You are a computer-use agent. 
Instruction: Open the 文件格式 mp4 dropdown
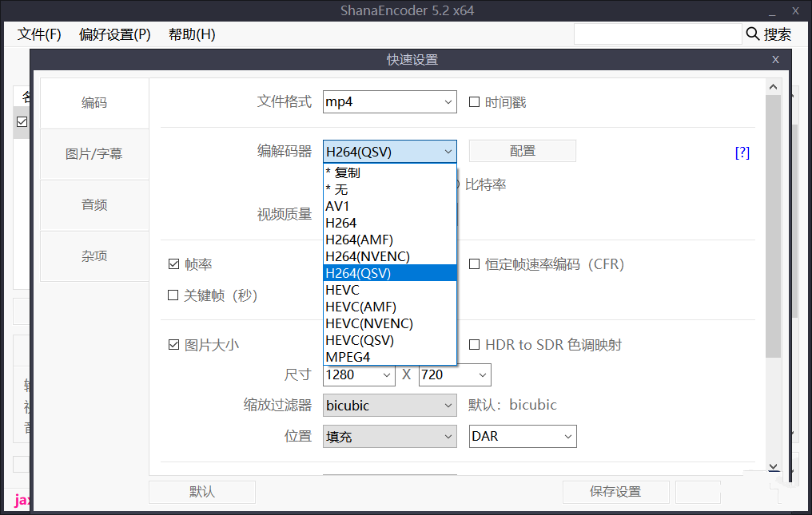tap(389, 102)
